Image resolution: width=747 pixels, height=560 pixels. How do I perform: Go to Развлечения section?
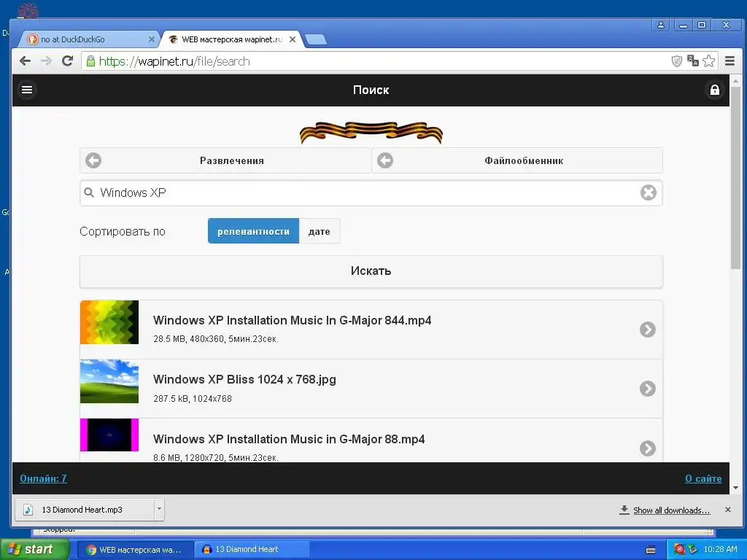coord(225,160)
